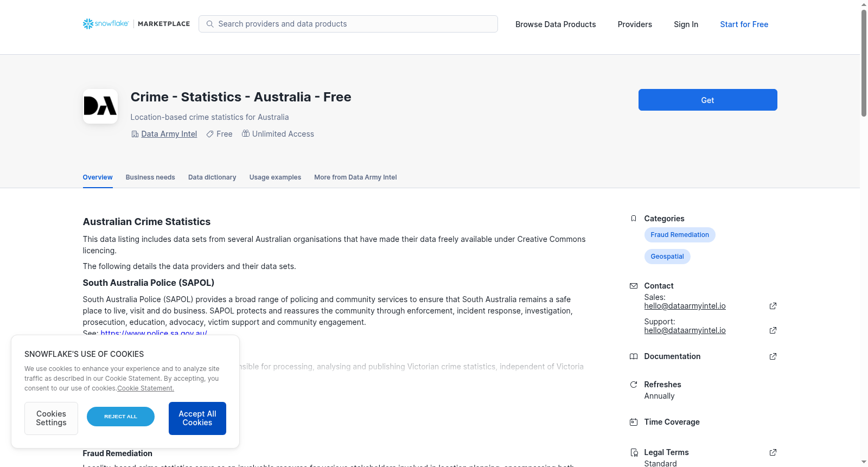
Task: Click the Categories bookmark icon
Action: coord(634,219)
